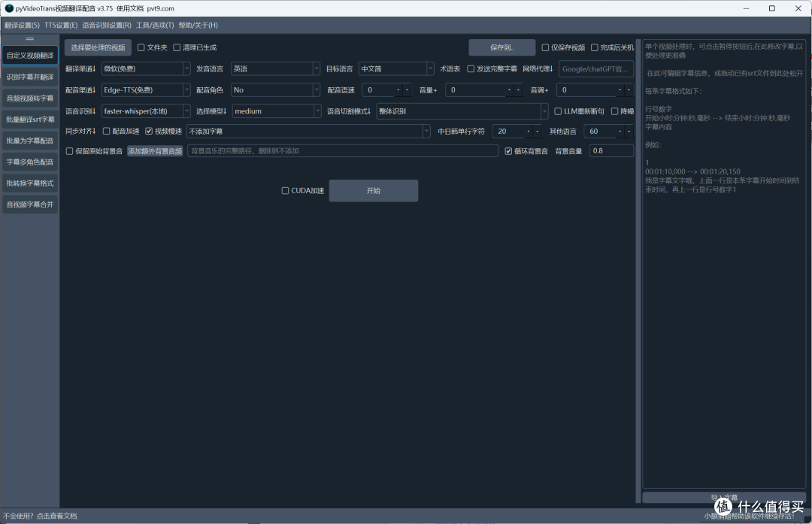
Task: Open the 发音语言 dropdown showing 英语
Action: pyautogui.click(x=275, y=68)
